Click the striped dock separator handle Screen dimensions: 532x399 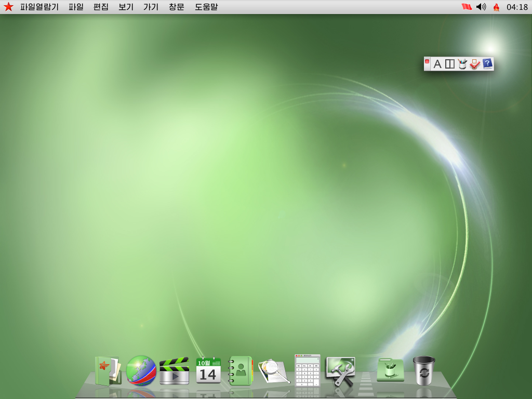366,383
